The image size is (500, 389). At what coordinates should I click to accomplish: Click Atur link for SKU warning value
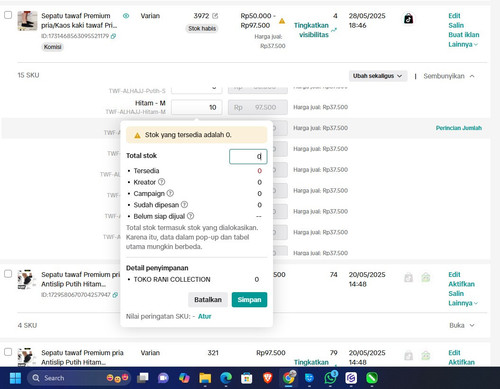point(205,316)
